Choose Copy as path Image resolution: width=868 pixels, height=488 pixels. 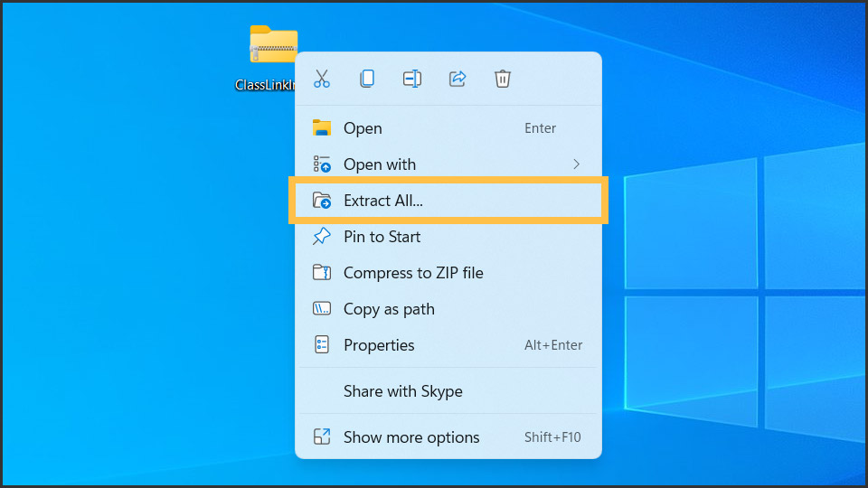(x=448, y=309)
